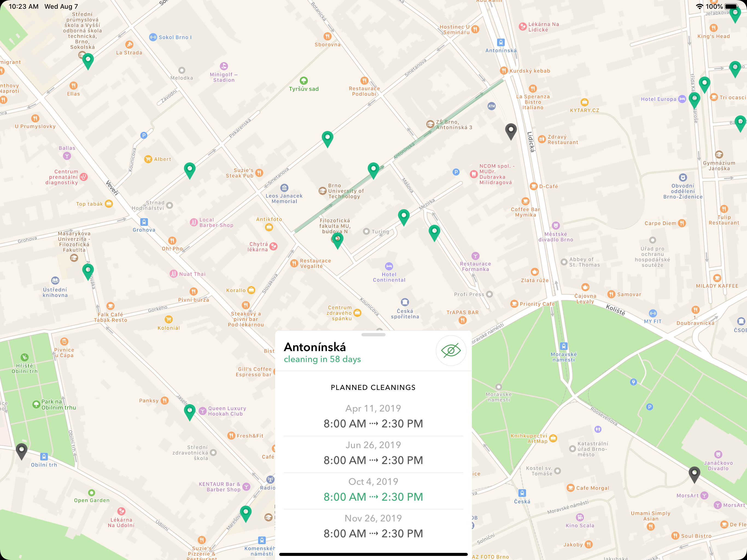This screenshot has width=747, height=560.
Task: Select the green pin on Antonínská street
Action: pyautogui.click(x=373, y=171)
